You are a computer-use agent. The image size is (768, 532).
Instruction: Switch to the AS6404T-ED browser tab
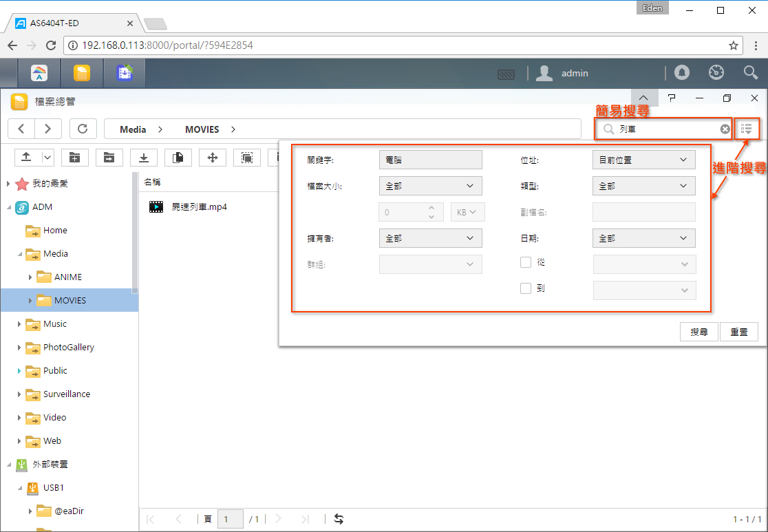pyautogui.click(x=74, y=23)
